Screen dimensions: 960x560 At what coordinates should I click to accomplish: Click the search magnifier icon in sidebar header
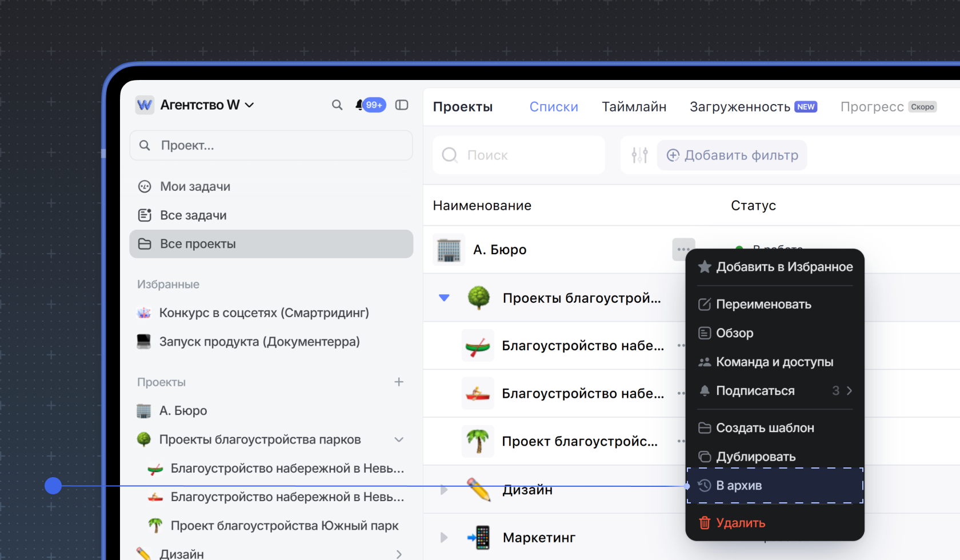tap(337, 105)
